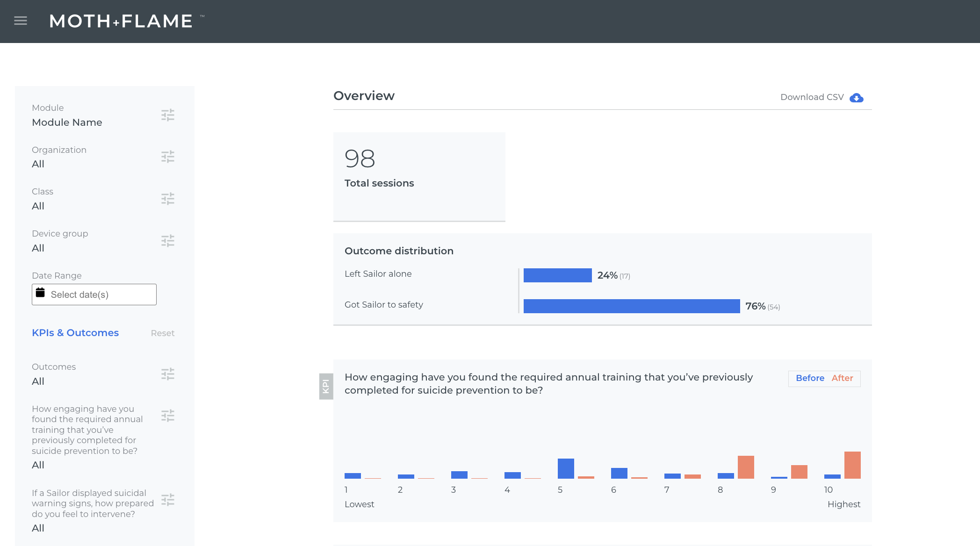Toggle the After series legend
This screenshot has width=980, height=546.
842,378
